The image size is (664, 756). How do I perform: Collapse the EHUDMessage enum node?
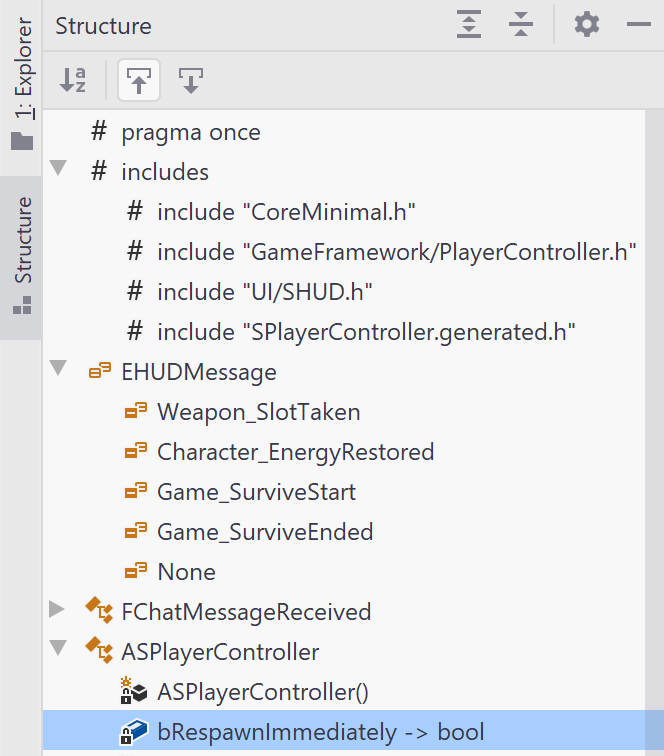click(x=58, y=368)
